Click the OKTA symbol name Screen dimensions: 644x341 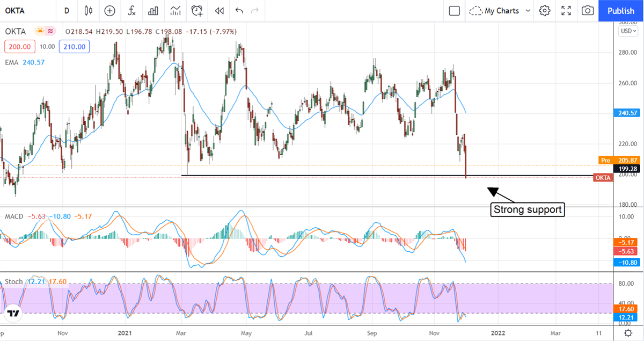tap(16, 31)
